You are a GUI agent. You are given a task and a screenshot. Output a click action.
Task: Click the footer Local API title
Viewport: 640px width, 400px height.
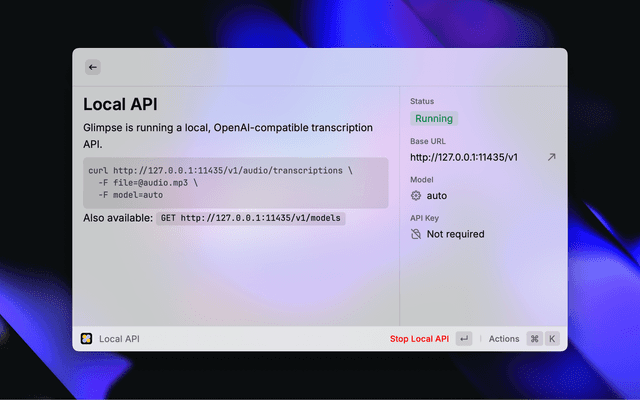click(x=119, y=339)
